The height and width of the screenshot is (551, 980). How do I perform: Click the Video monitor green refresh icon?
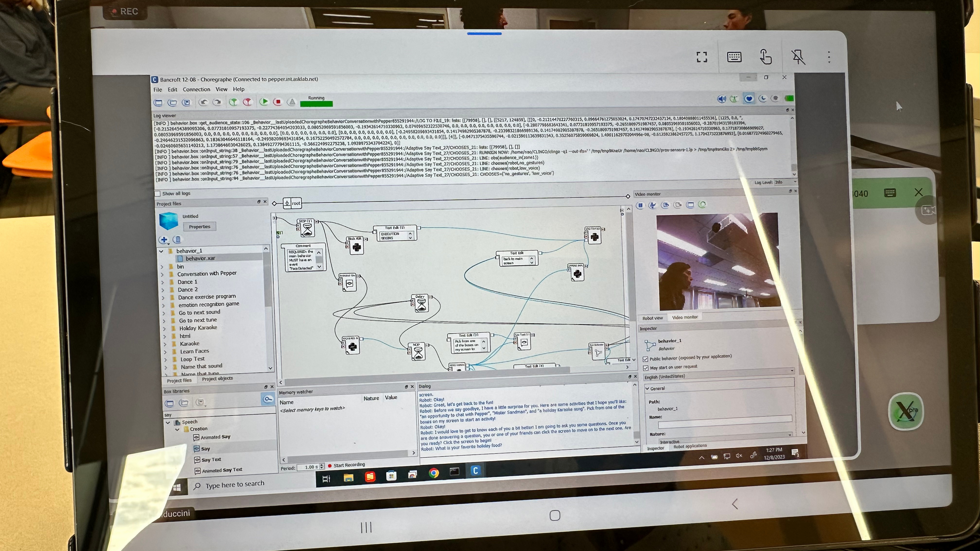702,204
